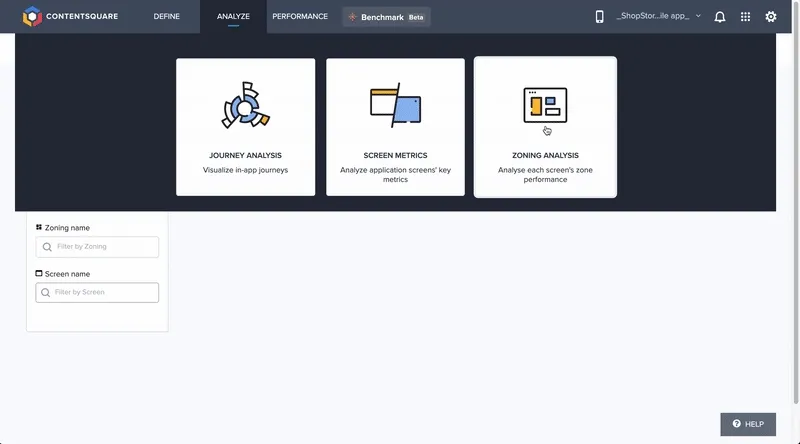Open Benchmark Beta
Viewport: 800px width, 444px height.
point(387,17)
